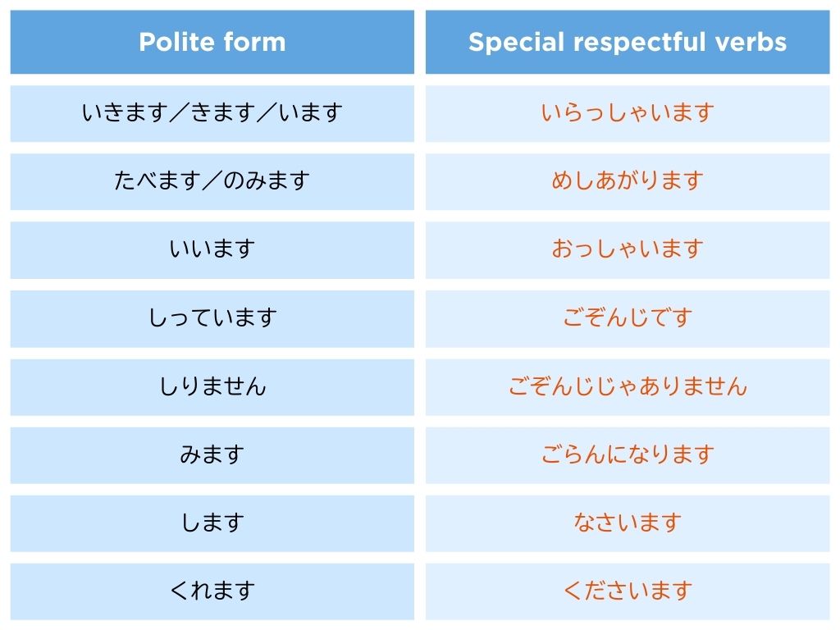Select the なさいます cell
This screenshot has width=840, height=630.
(628, 522)
